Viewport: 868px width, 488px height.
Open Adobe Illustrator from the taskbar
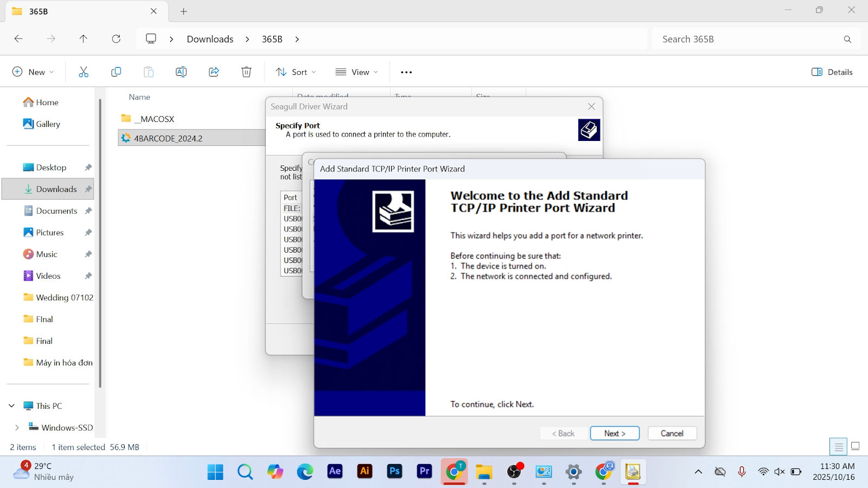tap(365, 472)
